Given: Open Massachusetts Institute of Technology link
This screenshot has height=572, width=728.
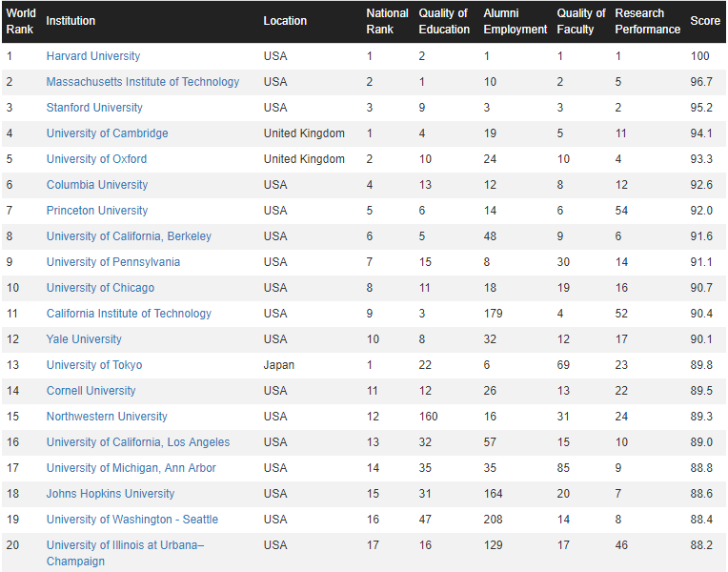Looking at the screenshot, I should coord(143,82).
